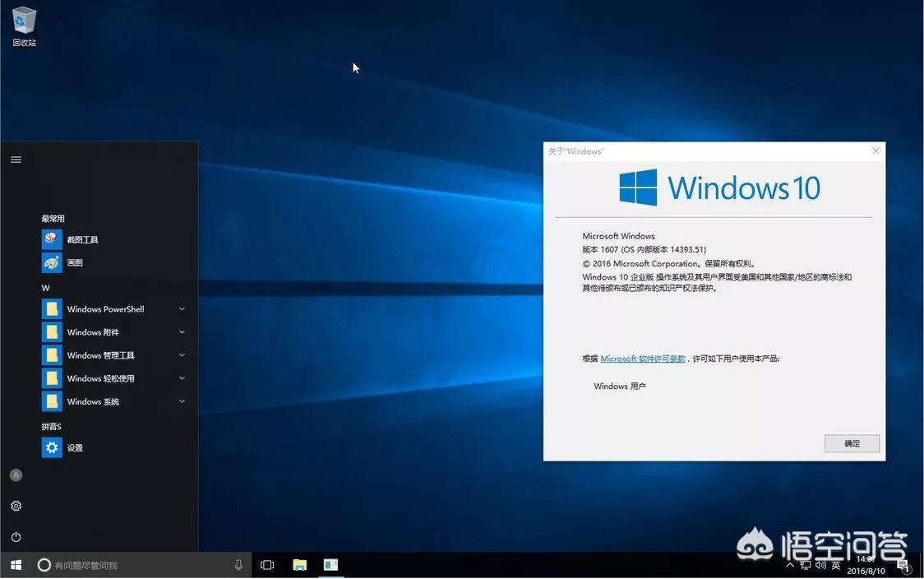Click the Cortana circle icon
924x579 pixels.
point(44,565)
